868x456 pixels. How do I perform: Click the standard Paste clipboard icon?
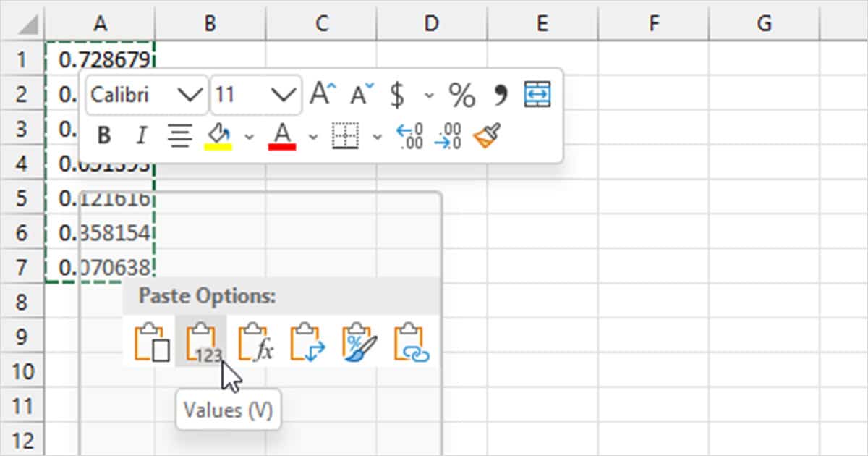(x=151, y=342)
